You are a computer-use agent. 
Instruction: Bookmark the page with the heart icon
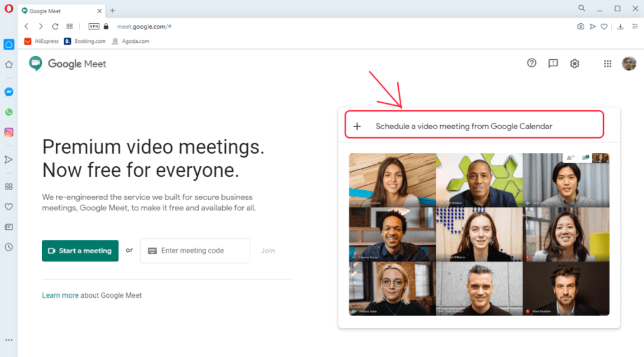click(604, 26)
